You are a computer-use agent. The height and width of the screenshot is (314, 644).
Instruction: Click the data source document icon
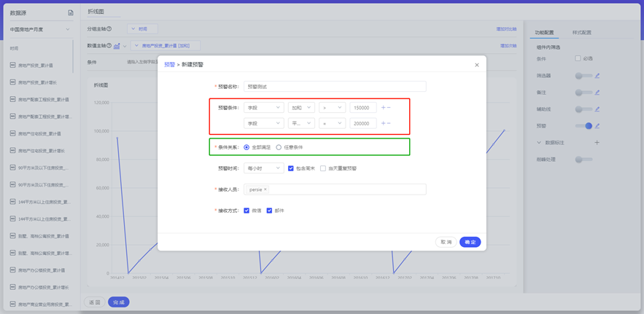point(71,12)
